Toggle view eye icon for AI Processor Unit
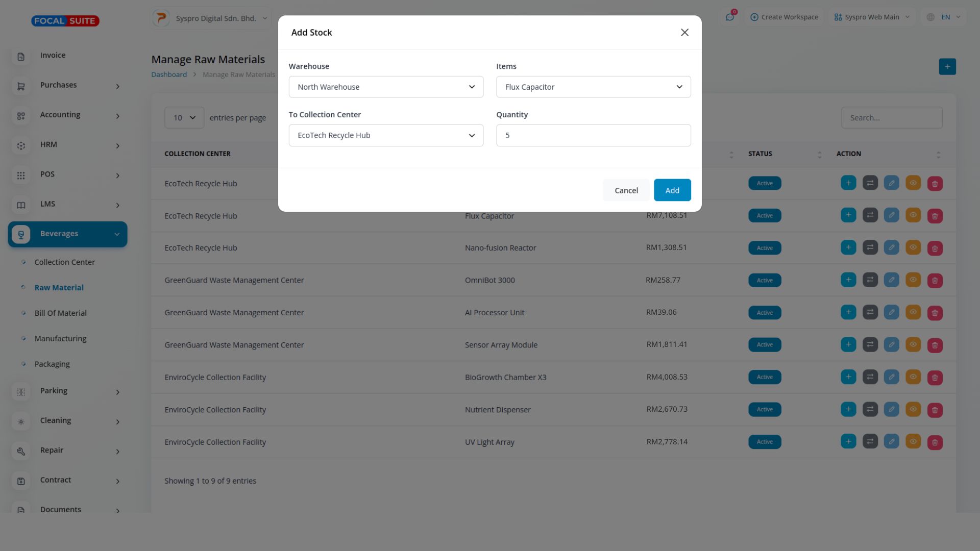Viewport: 980px width, 551px height. [913, 312]
